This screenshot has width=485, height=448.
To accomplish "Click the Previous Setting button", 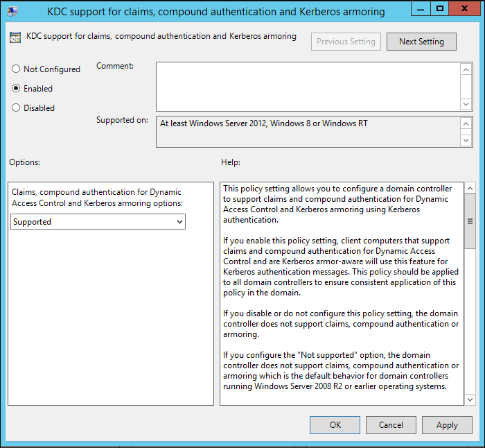I will point(346,42).
